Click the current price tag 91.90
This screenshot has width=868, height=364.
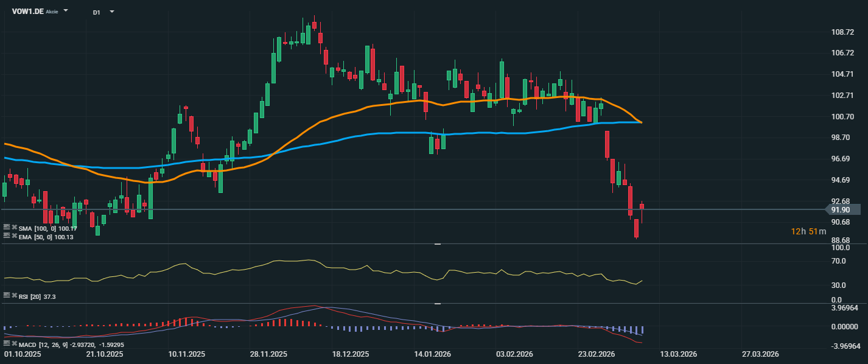(x=843, y=210)
